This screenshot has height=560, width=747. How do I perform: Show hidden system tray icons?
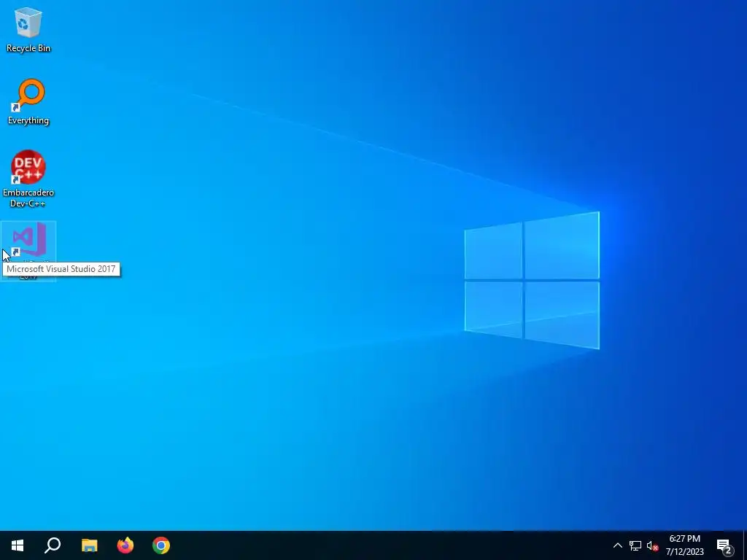(617, 545)
